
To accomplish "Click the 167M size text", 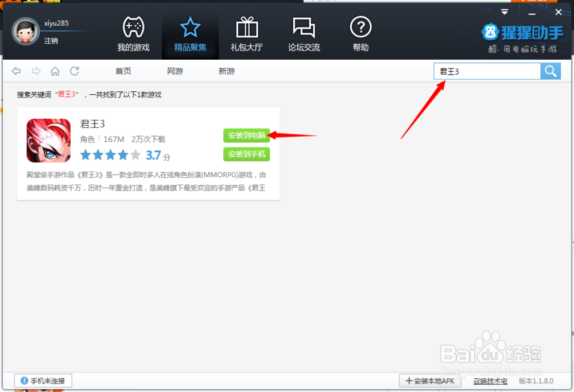I will (x=114, y=139).
